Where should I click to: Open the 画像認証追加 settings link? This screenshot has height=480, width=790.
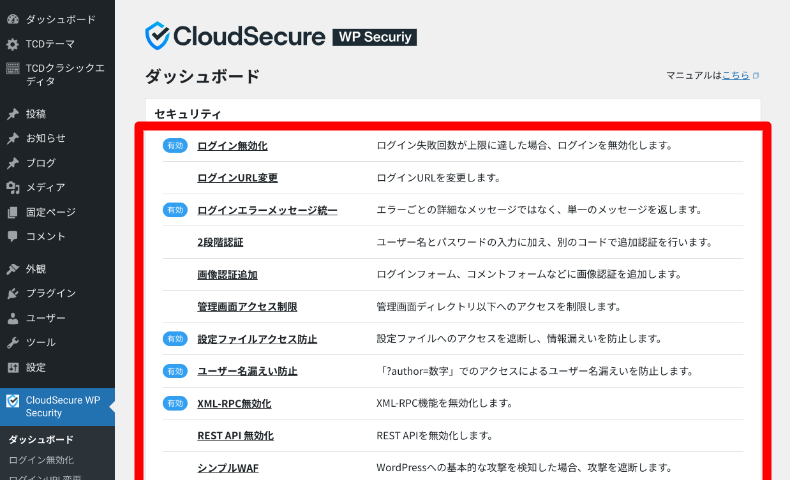point(227,275)
